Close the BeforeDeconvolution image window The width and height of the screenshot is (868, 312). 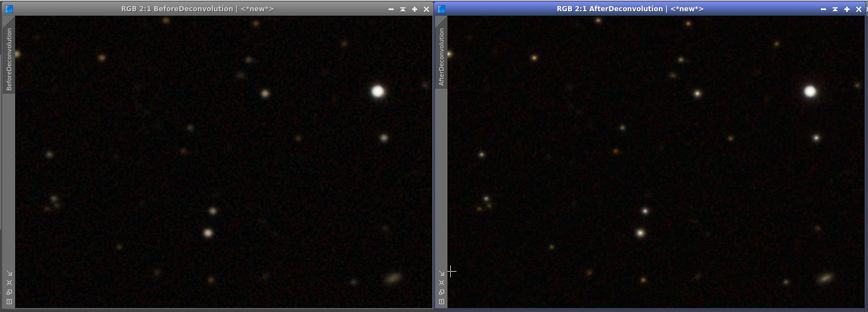[x=426, y=10]
